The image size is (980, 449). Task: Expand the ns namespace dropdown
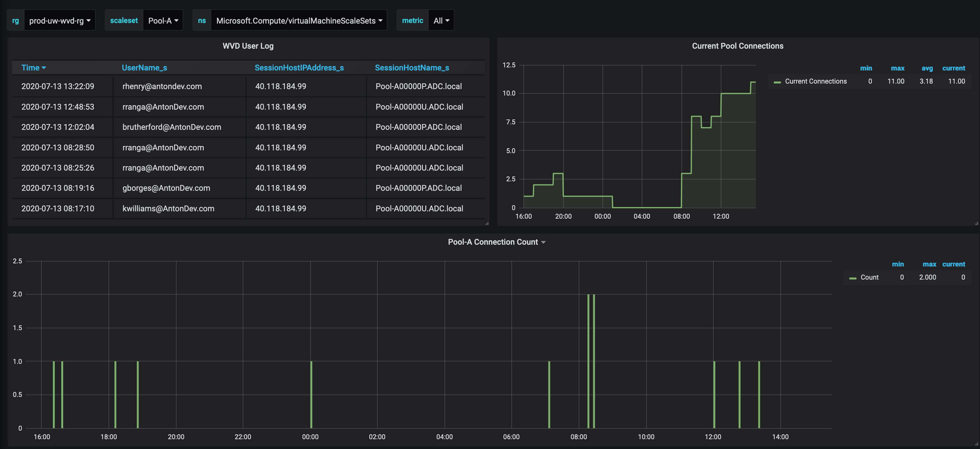pyautogui.click(x=299, y=21)
